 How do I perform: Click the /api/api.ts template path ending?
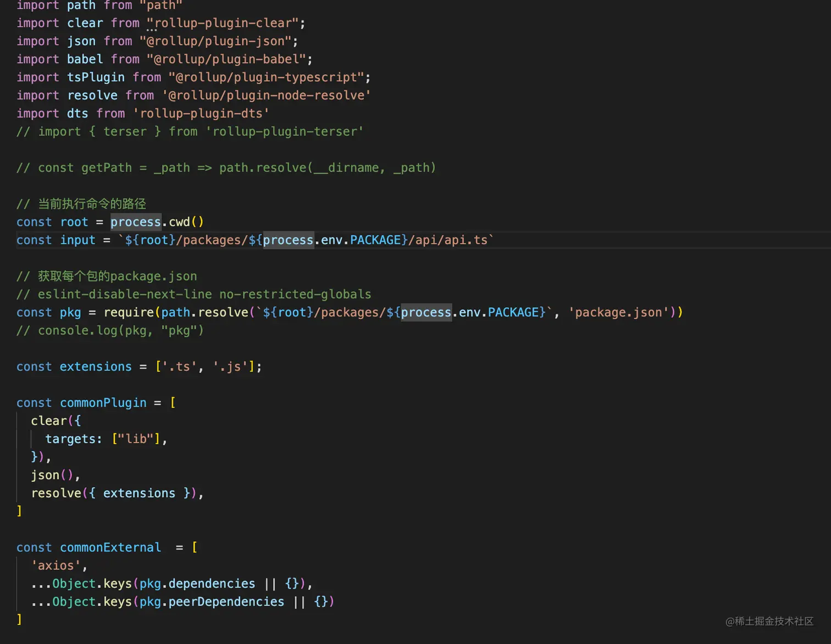[448, 240]
